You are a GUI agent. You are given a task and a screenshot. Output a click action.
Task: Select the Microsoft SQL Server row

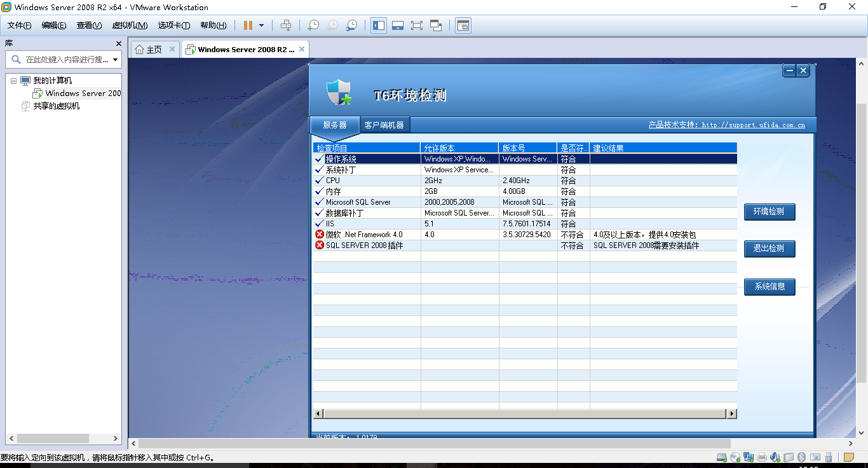pos(525,202)
